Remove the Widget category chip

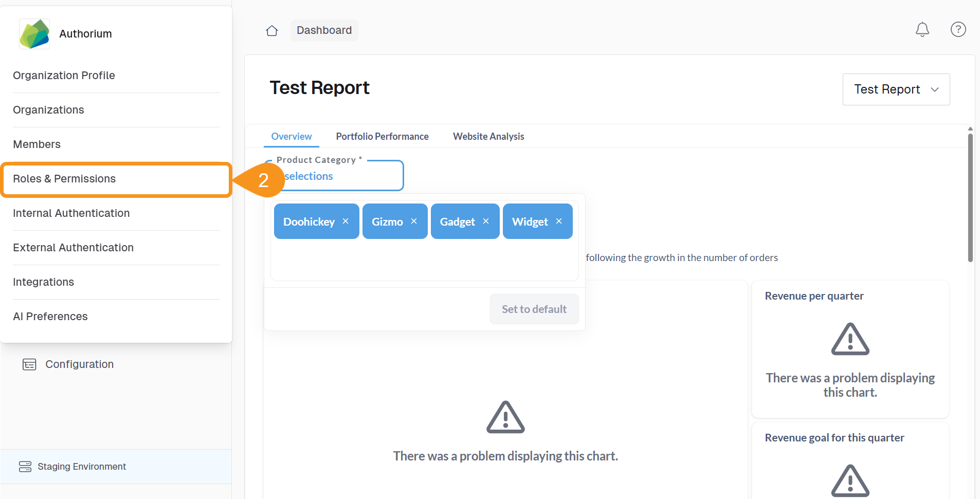[x=558, y=221]
